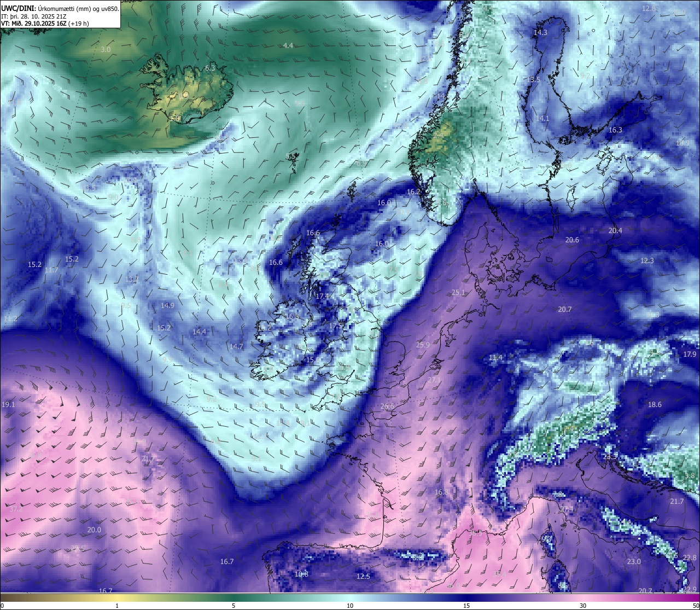Image resolution: width=700 pixels, height=610 pixels.
Task: Click the value label '10.8' over Iberia
Action: coord(301,574)
